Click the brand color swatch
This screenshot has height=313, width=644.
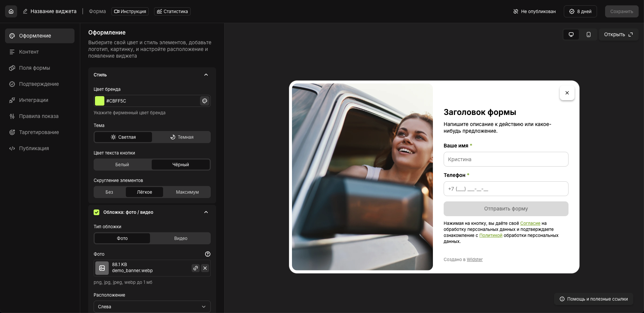pos(99,101)
